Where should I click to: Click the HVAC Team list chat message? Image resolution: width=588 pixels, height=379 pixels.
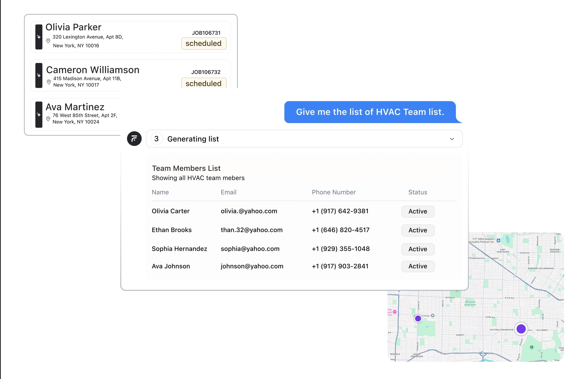tap(370, 112)
